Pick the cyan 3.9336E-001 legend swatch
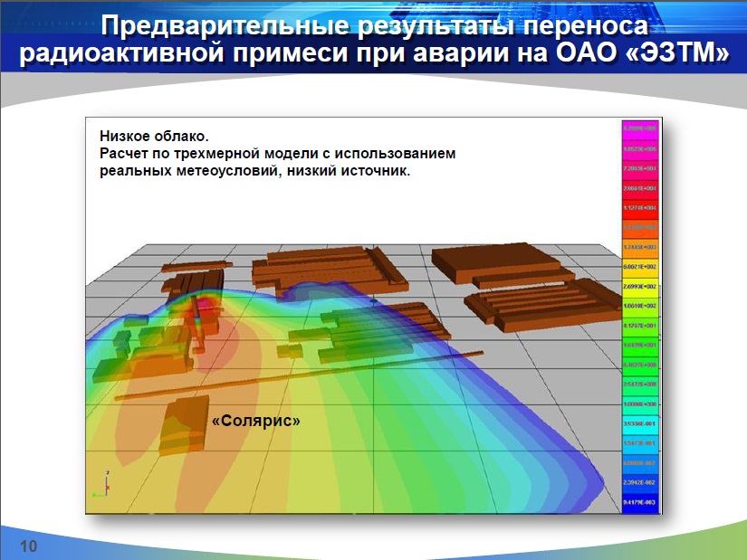This screenshot has width=747, height=560. coord(640,423)
